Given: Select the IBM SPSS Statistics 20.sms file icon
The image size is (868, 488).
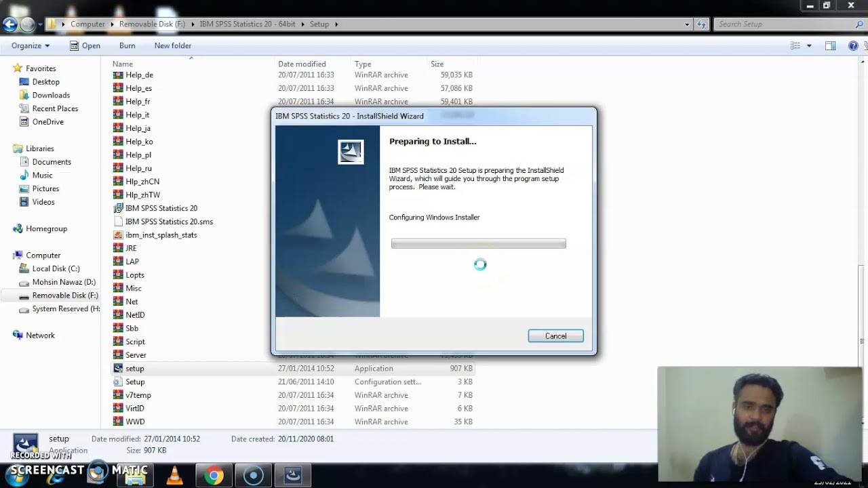Looking at the screenshot, I should pyautogui.click(x=118, y=222).
